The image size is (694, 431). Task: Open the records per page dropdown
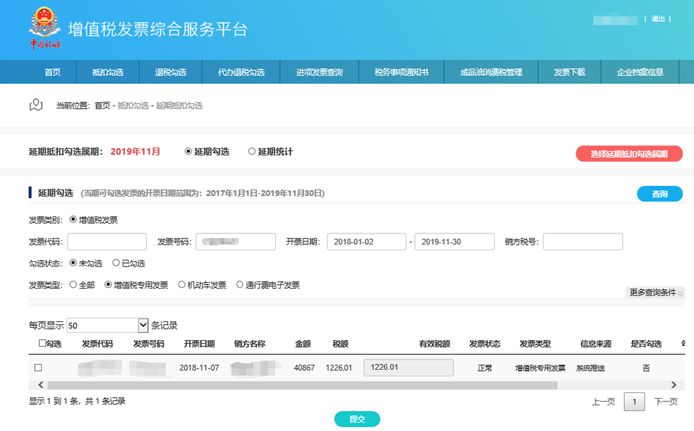[x=107, y=325]
